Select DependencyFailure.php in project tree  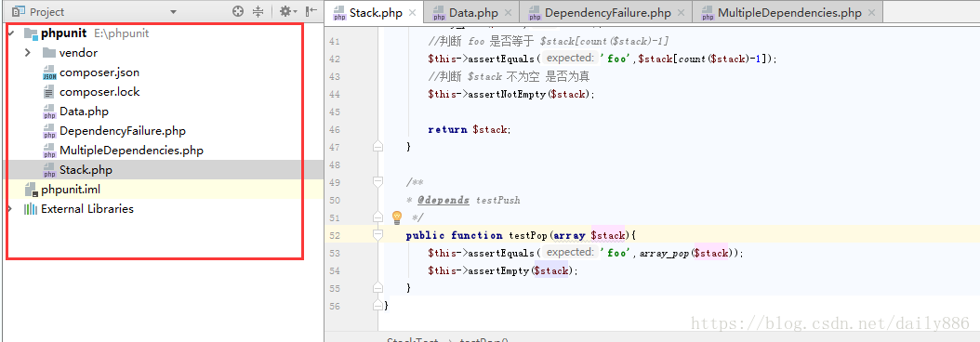tap(123, 131)
